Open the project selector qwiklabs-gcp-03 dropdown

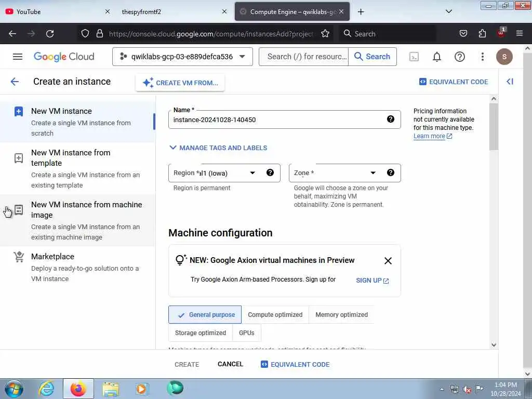coord(182,57)
